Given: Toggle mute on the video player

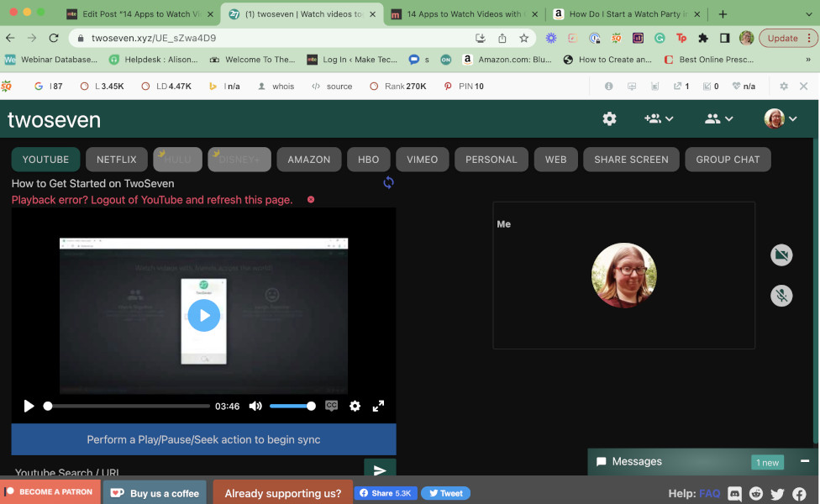Looking at the screenshot, I should pyautogui.click(x=255, y=406).
